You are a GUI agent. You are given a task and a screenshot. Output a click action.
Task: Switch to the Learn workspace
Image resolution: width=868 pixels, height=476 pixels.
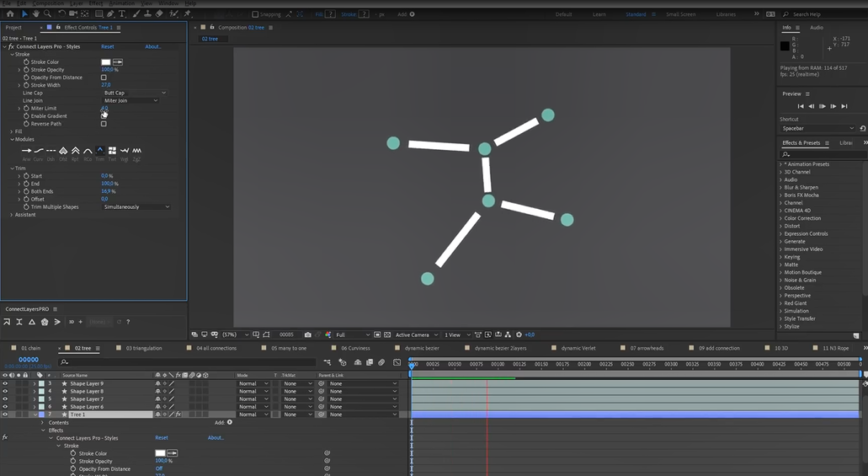click(x=599, y=14)
